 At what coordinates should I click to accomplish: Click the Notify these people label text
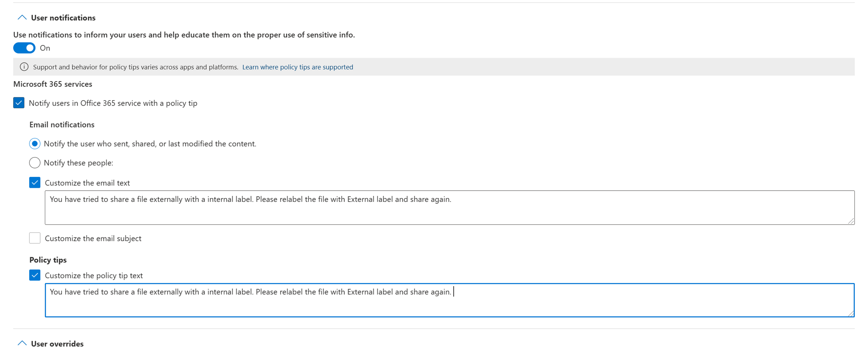click(78, 163)
